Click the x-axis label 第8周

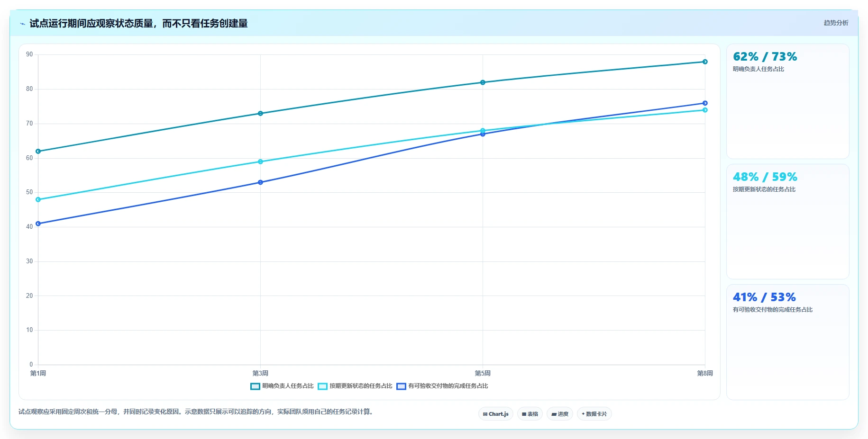click(x=705, y=373)
